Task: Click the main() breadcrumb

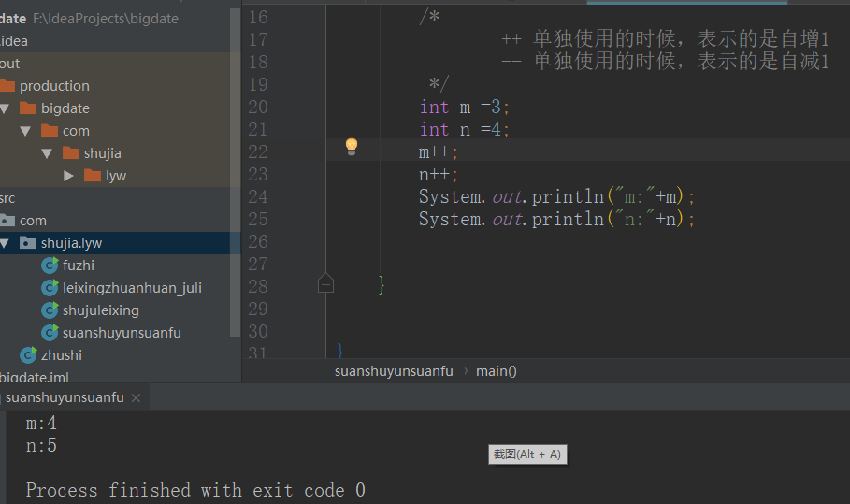Action: (x=496, y=371)
